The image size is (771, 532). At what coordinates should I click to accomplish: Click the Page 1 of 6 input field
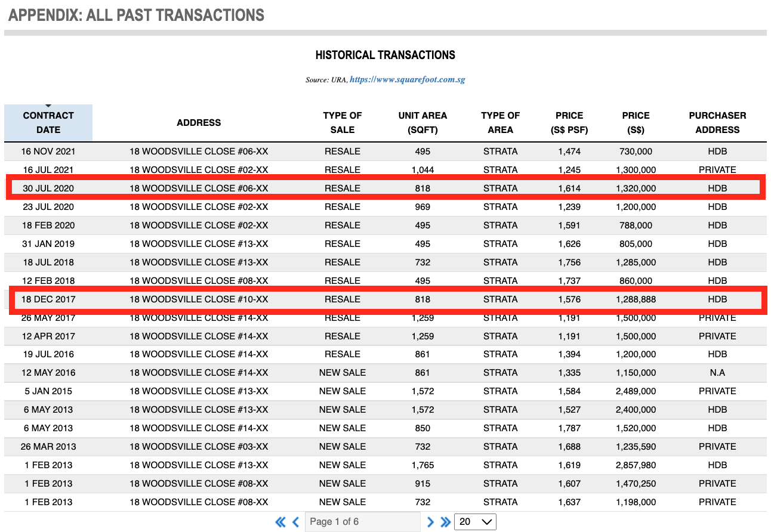363,522
